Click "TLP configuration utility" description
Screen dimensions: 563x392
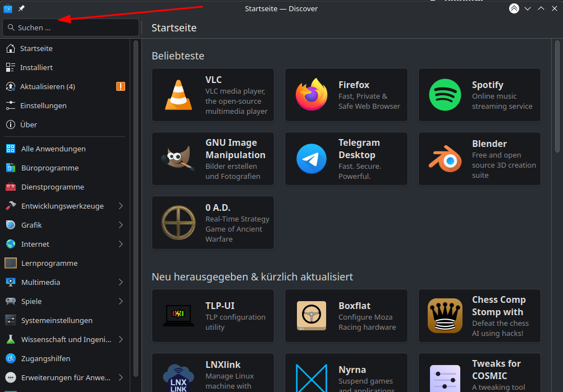point(235,322)
